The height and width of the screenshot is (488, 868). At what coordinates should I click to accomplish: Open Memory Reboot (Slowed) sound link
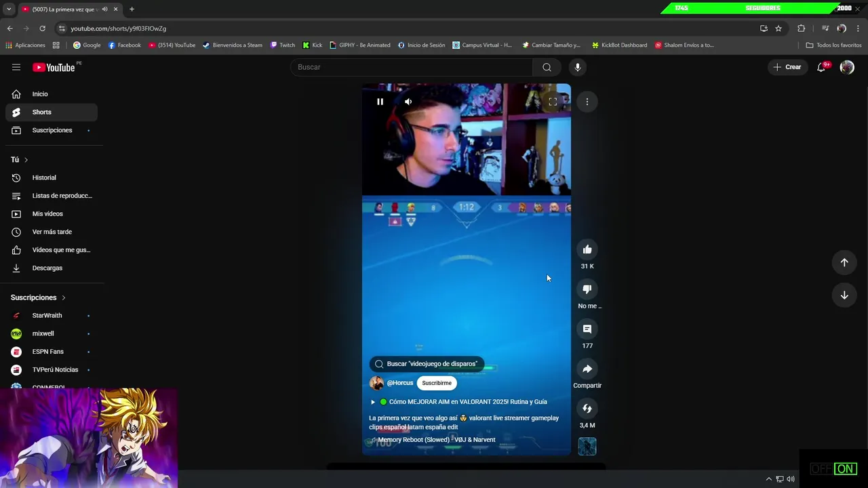click(x=437, y=440)
